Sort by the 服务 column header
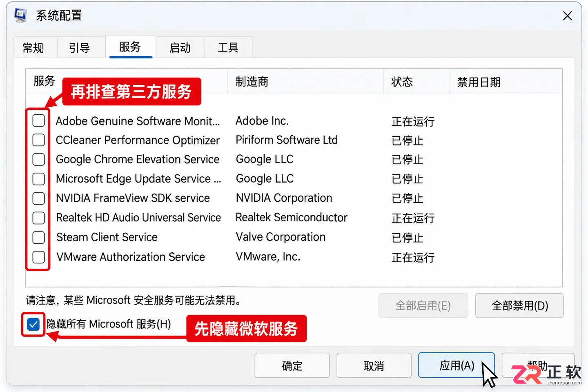588x392 pixels. tap(44, 81)
